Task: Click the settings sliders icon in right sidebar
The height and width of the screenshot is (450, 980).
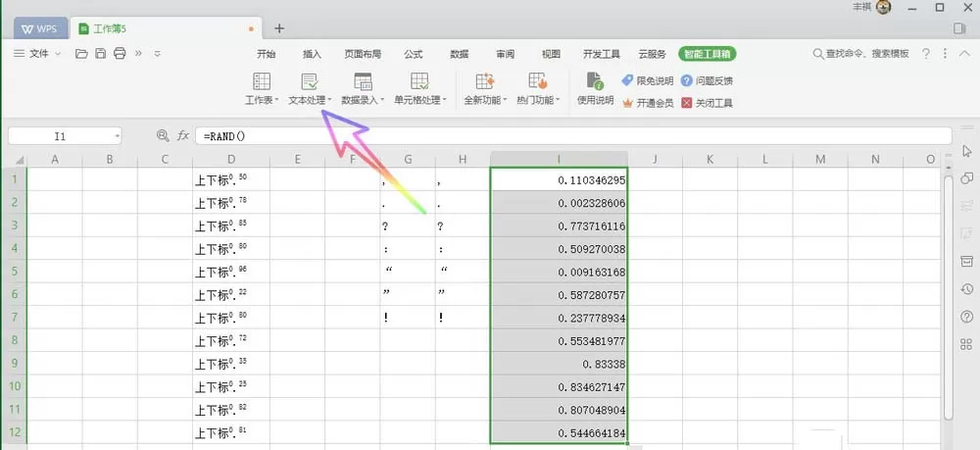Action: pyautogui.click(x=967, y=206)
